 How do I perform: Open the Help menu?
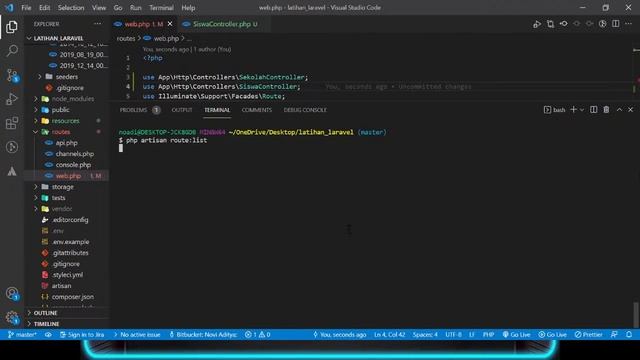coord(188,8)
